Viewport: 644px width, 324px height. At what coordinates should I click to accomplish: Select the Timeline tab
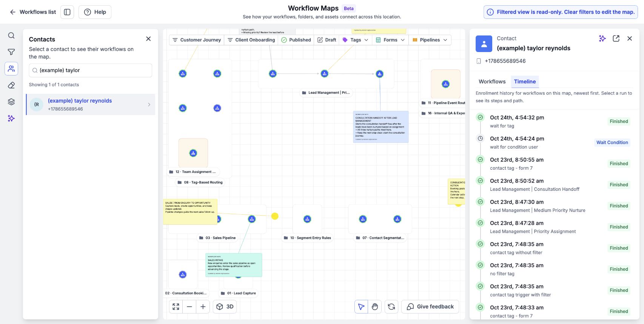click(525, 81)
